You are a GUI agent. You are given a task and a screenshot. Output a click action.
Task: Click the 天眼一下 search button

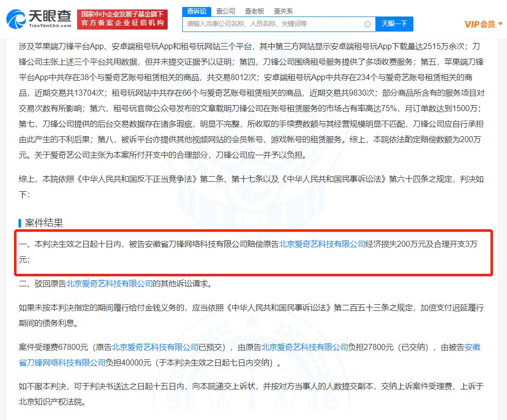point(394,24)
